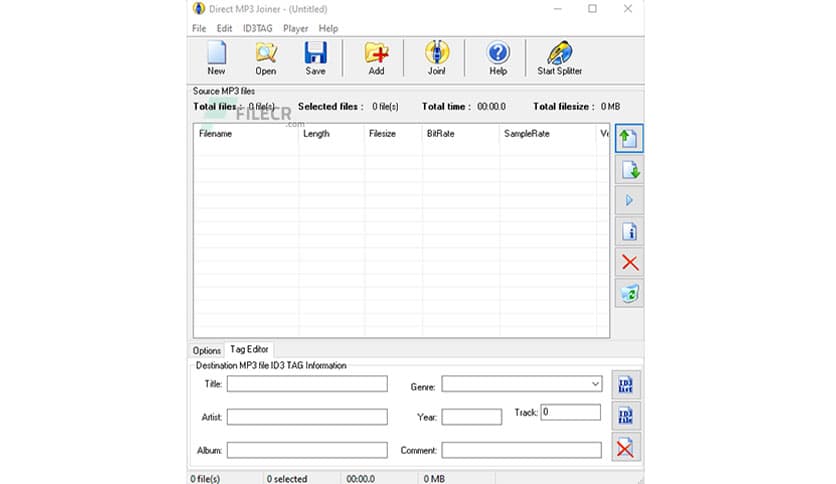Open the ID3TAG menu
836x484 pixels.
coord(258,28)
